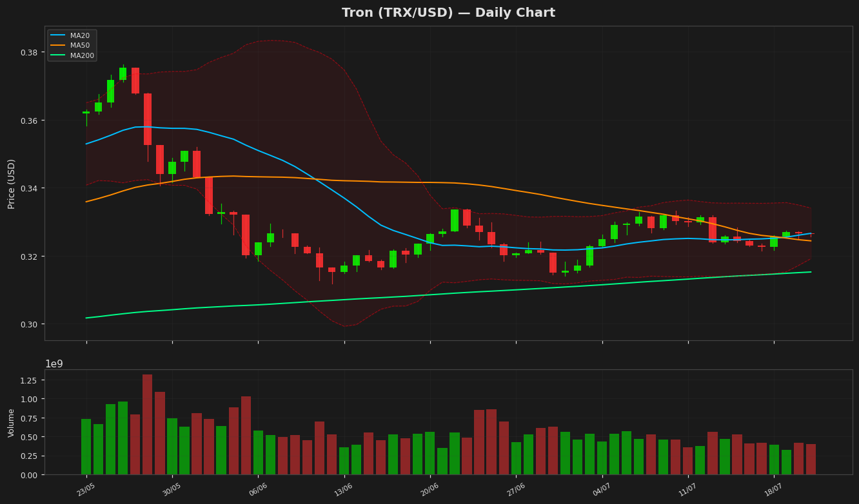
Task: Click the 0.36 price tick label
Action: tap(28, 121)
